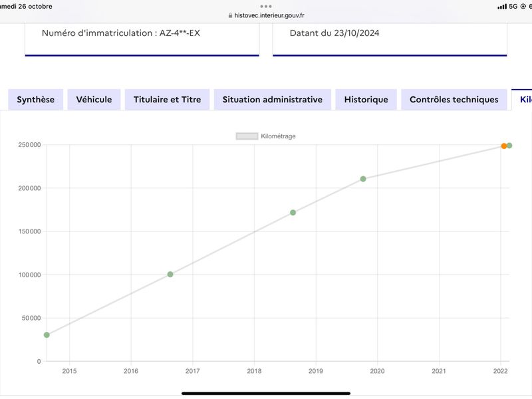The height and width of the screenshot is (399, 532).
Task: Click the green data point at 100000 km
Action: (x=170, y=274)
